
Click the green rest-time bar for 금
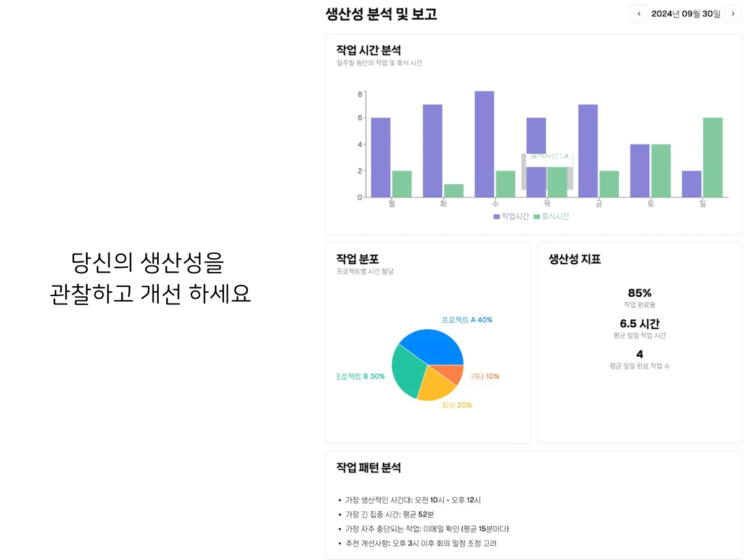(609, 184)
